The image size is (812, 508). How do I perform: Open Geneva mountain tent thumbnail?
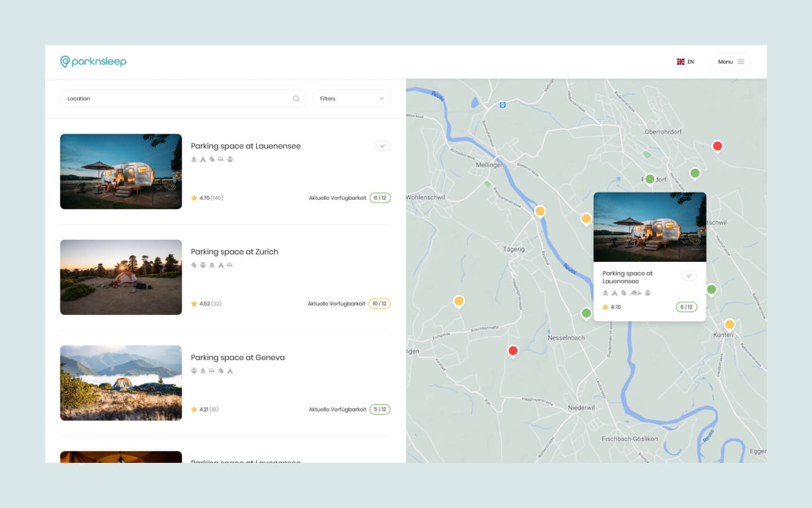(121, 383)
